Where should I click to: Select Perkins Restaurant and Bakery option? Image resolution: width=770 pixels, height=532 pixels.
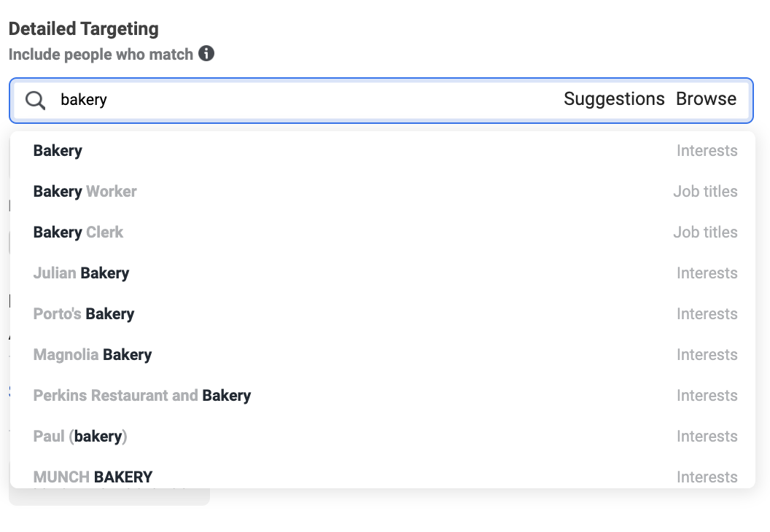coord(142,396)
